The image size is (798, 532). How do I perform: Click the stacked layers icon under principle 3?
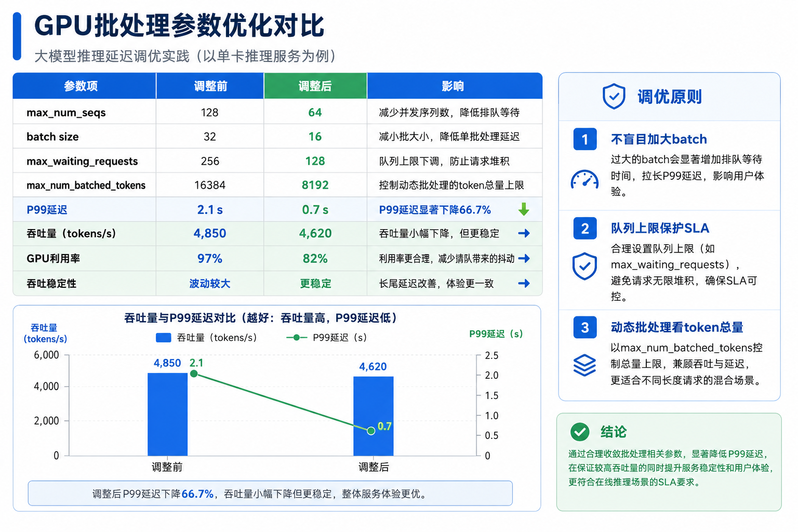(584, 365)
